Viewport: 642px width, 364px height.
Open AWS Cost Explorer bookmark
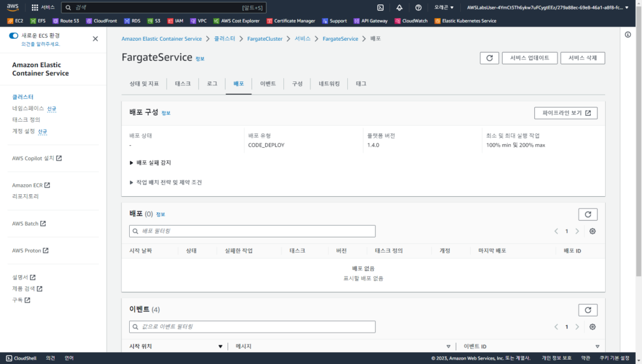click(236, 21)
